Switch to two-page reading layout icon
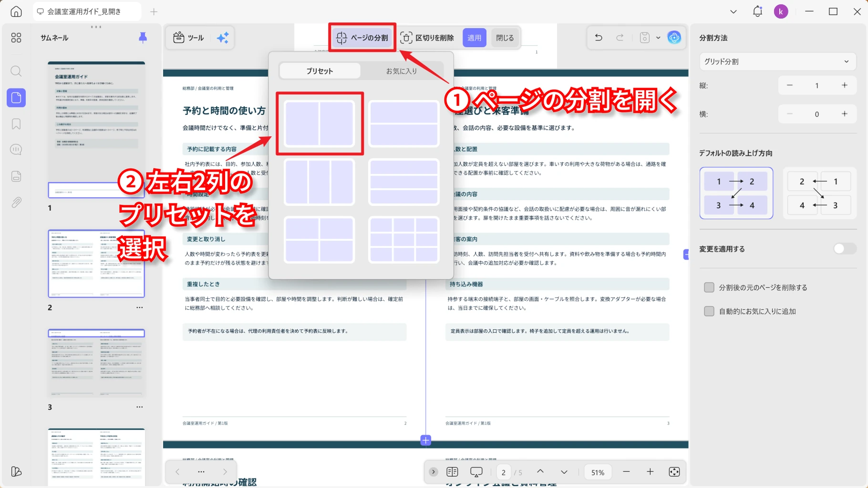868x488 pixels. pos(452,472)
